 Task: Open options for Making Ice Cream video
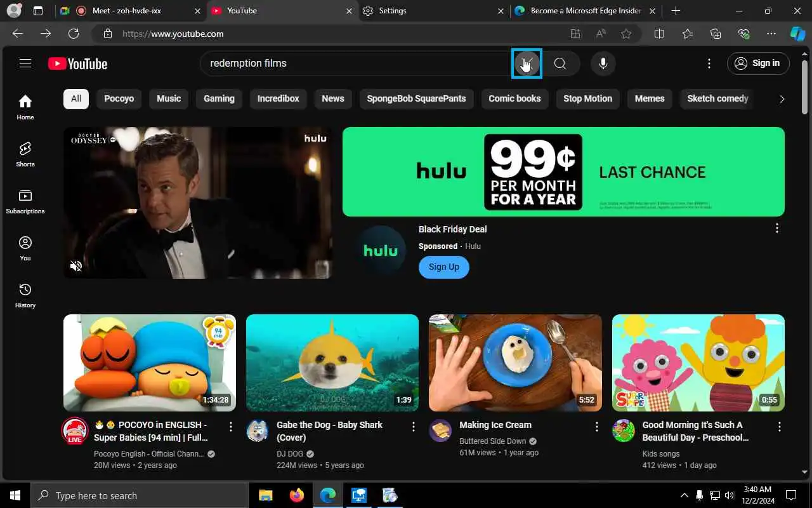point(597,427)
